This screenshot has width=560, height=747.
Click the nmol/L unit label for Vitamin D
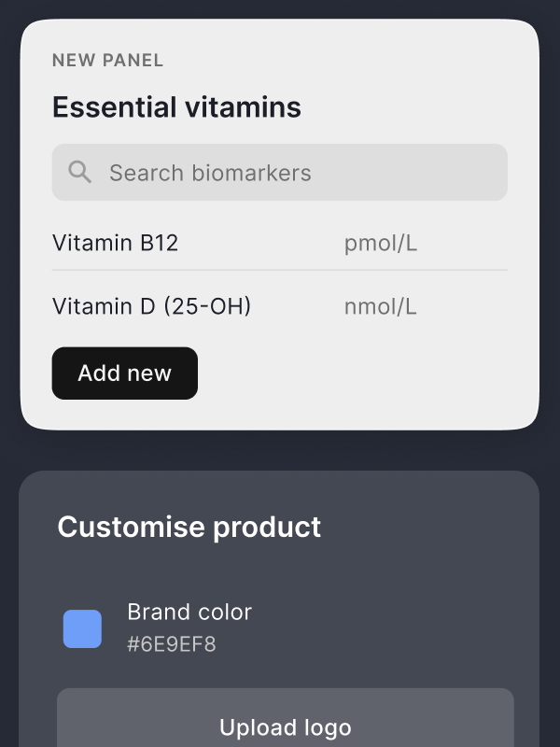(x=379, y=305)
